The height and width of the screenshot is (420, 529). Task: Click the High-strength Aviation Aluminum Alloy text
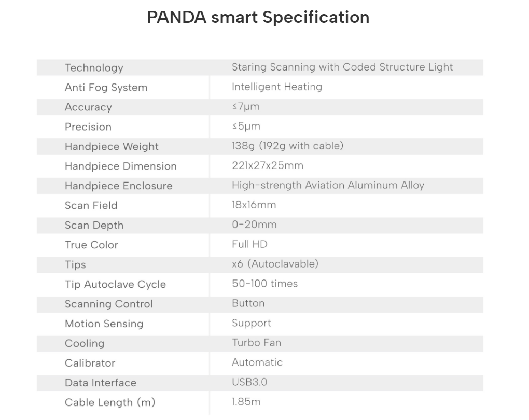point(328,186)
